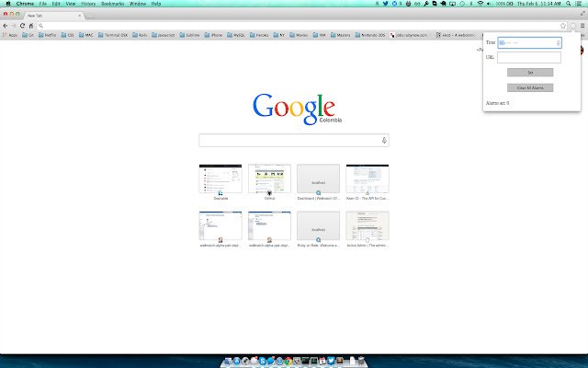Click the AirPlay display icon in menu bar
The image size is (588, 368).
tap(453, 4)
